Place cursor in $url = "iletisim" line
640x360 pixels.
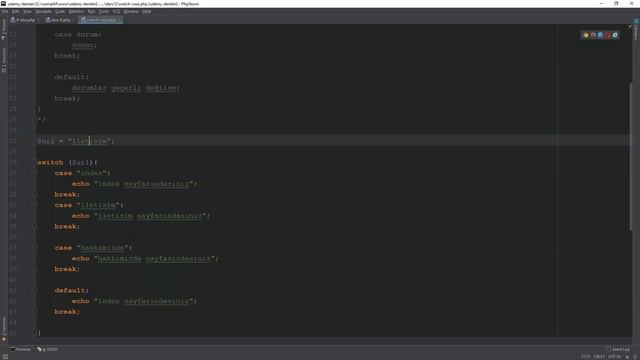(x=333, y=141)
